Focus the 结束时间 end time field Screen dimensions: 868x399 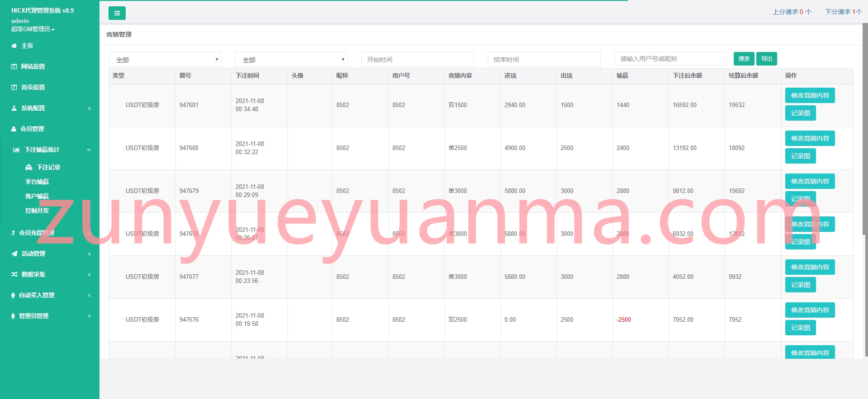(544, 60)
